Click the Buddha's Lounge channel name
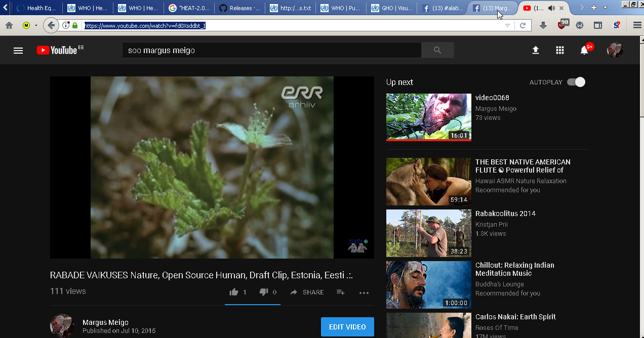The height and width of the screenshot is (338, 644). pyautogui.click(x=500, y=284)
